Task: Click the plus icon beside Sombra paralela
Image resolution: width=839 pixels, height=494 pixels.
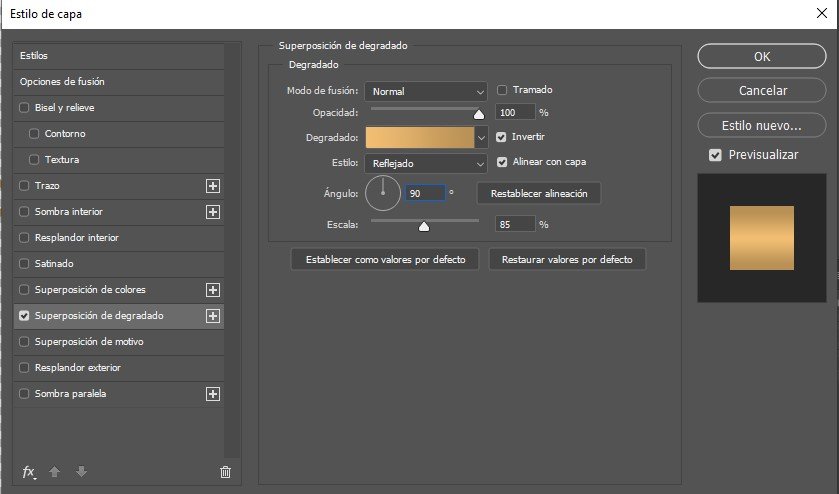Action: 212,394
